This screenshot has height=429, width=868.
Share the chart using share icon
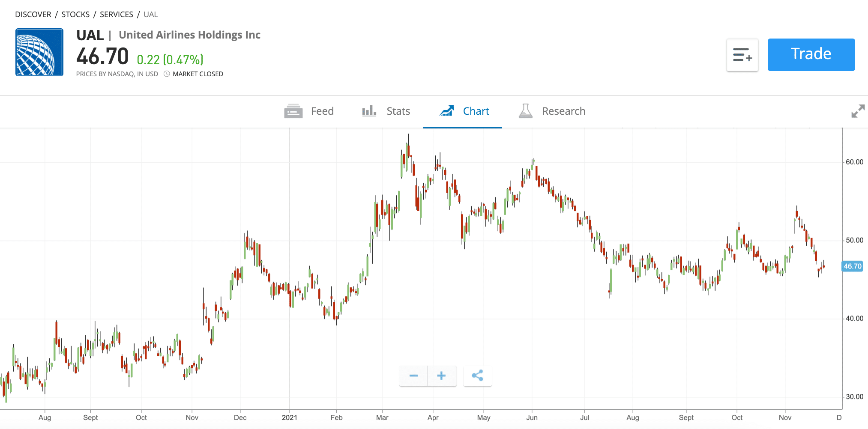[x=477, y=376]
